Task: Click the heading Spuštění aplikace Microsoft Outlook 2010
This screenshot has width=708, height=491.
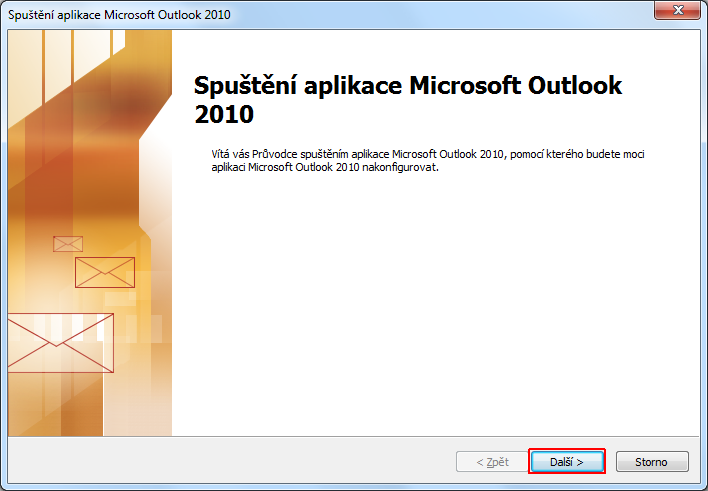Action: 408,99
